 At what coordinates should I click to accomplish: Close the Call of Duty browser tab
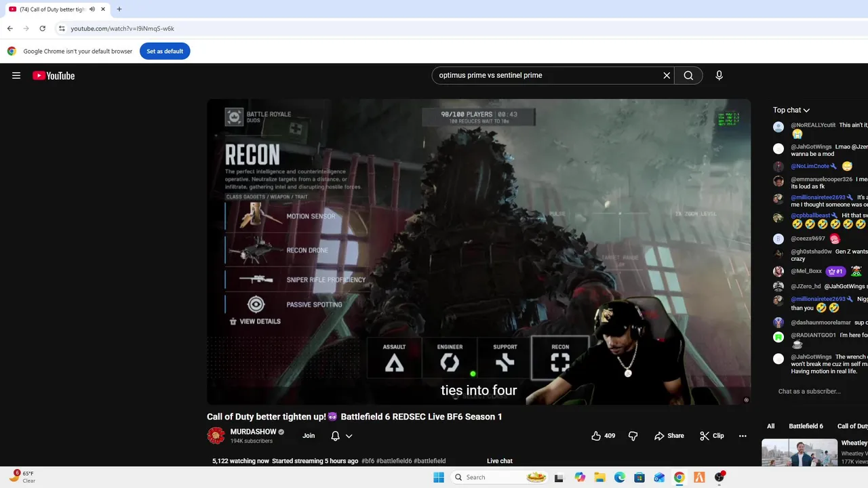103,9
